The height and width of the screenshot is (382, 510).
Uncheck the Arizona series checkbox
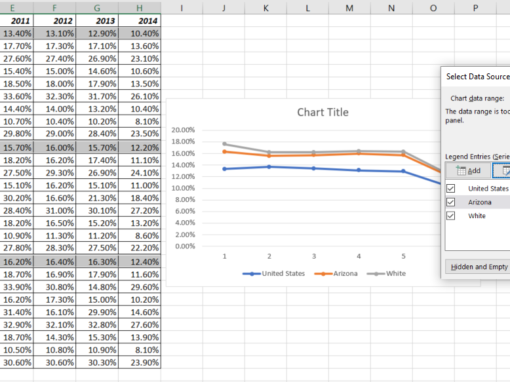click(x=451, y=202)
